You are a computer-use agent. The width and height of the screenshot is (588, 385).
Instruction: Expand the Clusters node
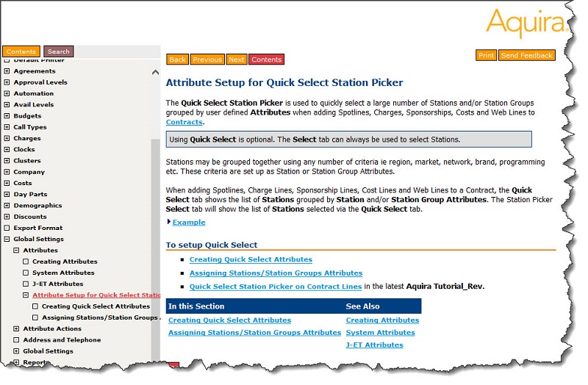tap(7, 160)
